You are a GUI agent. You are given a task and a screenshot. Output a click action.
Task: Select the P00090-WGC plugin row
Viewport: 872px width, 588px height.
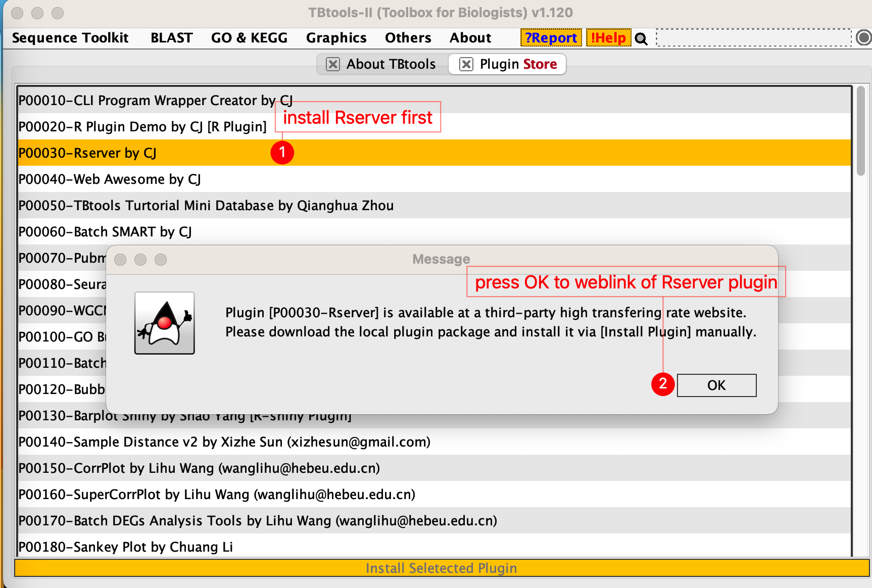62,310
